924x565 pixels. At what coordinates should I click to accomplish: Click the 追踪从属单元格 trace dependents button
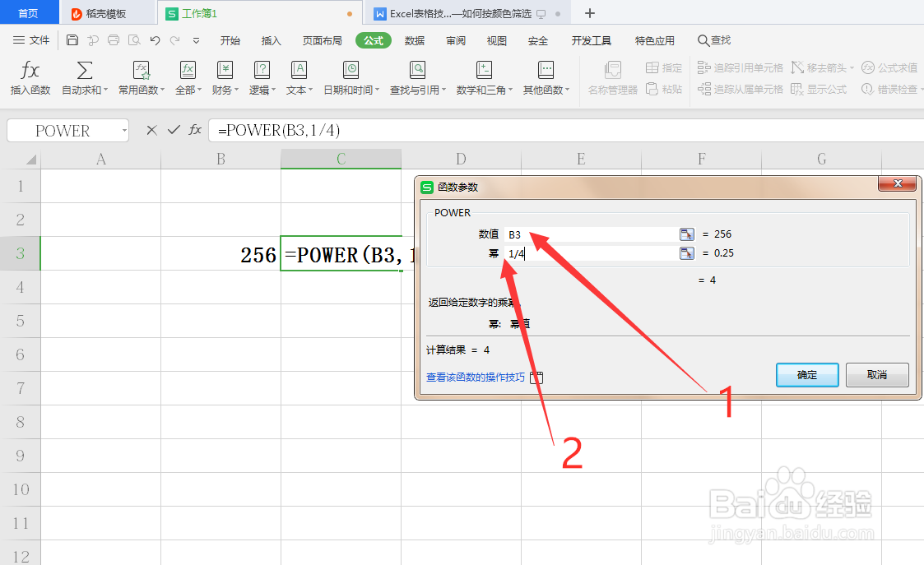pos(741,89)
